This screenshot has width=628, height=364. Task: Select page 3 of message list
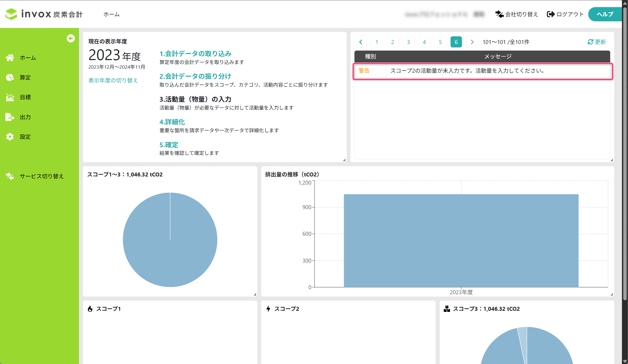coord(408,42)
